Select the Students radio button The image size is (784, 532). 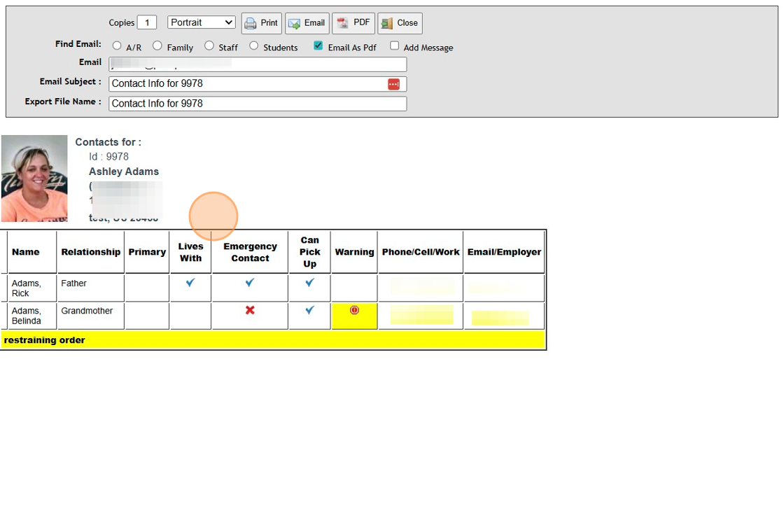254,45
